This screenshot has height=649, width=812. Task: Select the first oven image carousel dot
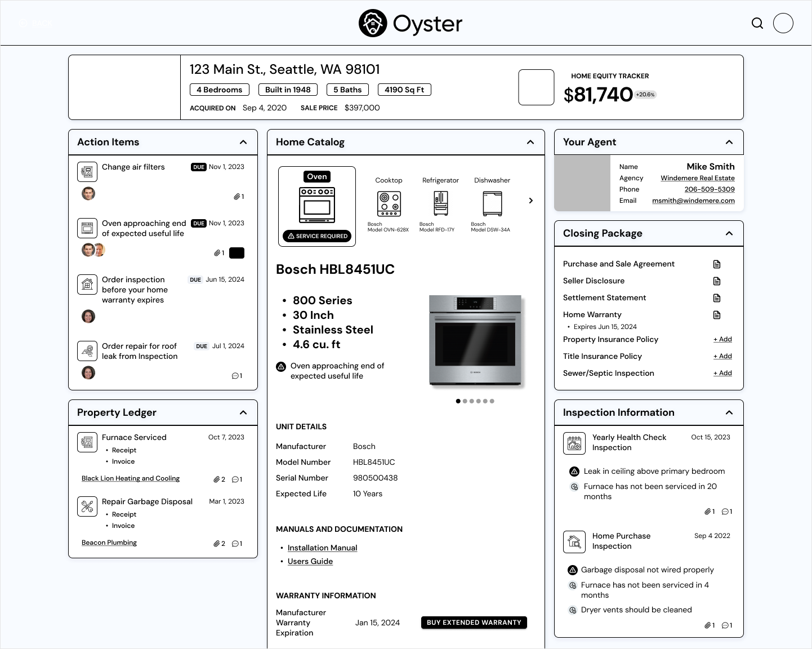coord(458,401)
